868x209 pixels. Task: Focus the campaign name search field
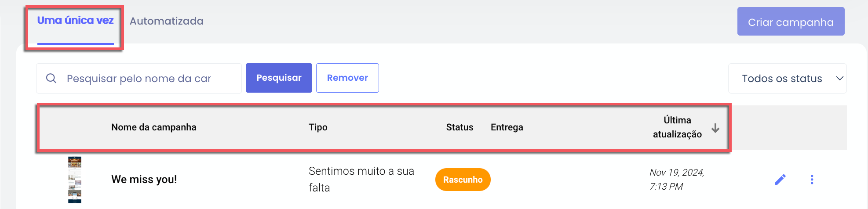139,78
